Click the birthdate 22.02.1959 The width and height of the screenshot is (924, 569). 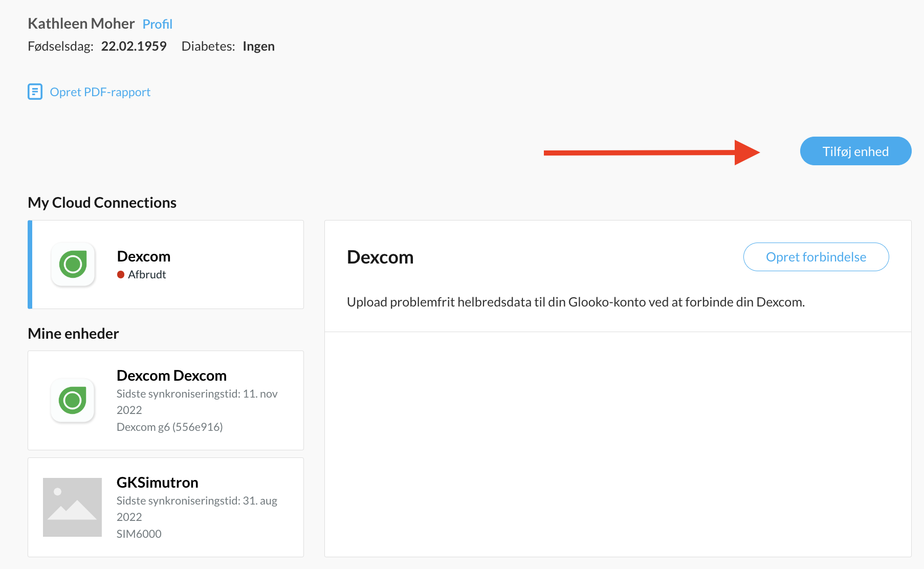click(134, 47)
